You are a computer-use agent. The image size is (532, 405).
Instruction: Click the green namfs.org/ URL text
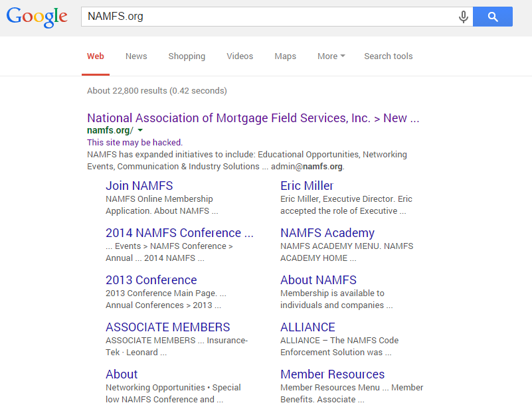tap(110, 130)
